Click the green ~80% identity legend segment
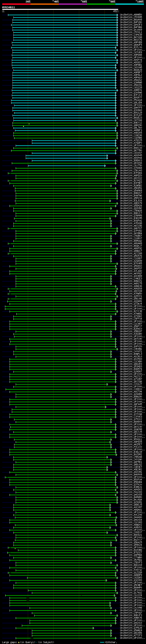Image resolution: width=146 pixels, height=644 pixels. pyautogui.click(x=101, y=4)
